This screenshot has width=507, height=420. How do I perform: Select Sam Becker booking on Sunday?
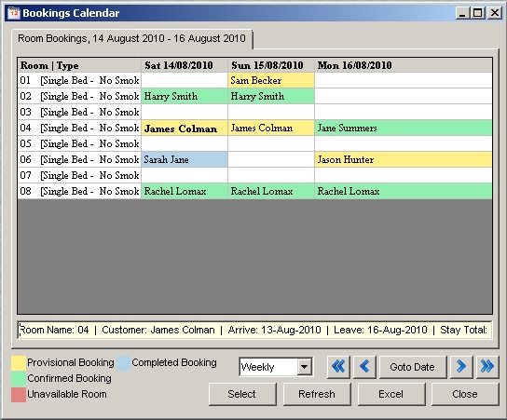click(271, 80)
